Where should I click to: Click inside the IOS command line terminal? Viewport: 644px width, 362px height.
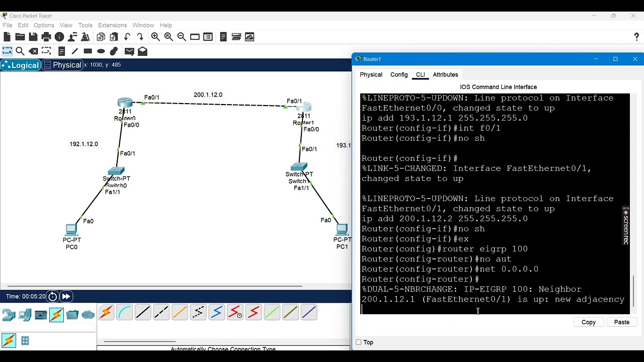[x=495, y=204]
